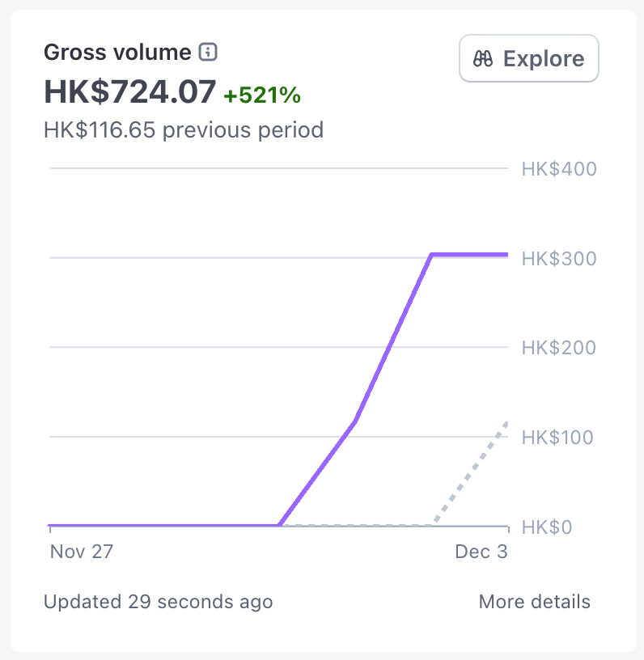The width and height of the screenshot is (644, 660).
Task: Click the info icon beside Gross volume
Action: click(x=209, y=53)
